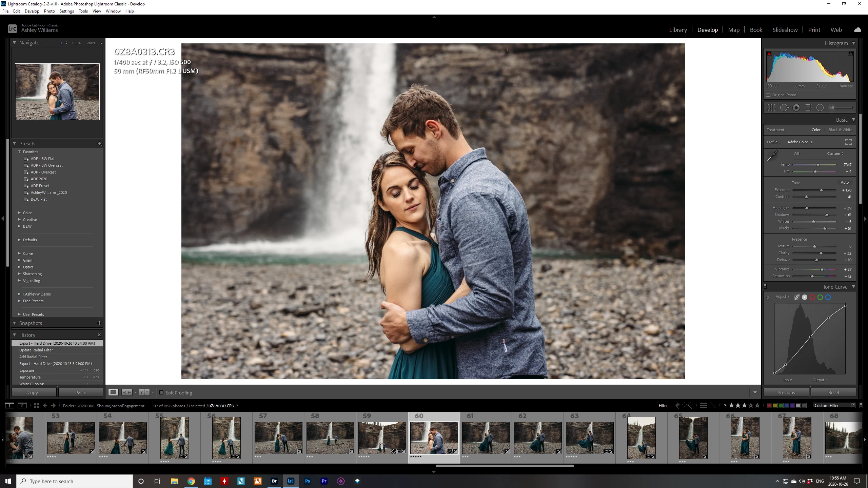
Task: Check the Original Photo checkbox
Action: (x=768, y=95)
